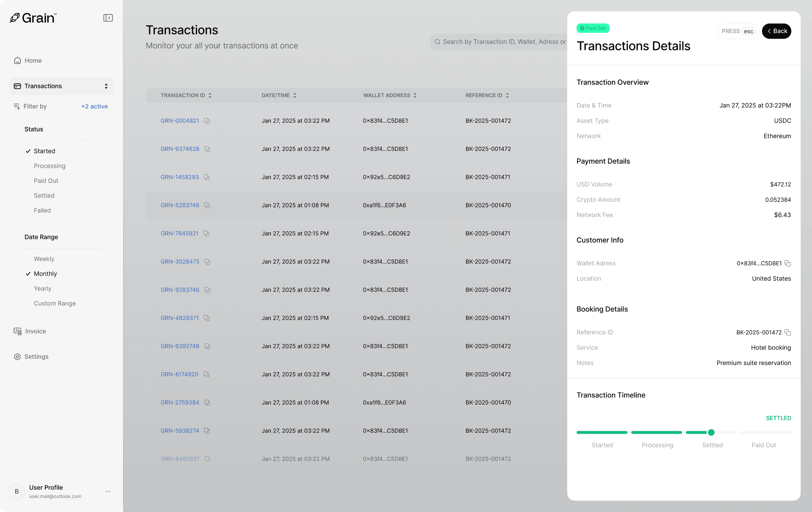Click the Home icon in sidebar
Screen dimensions: 812x512
pos(18,60)
